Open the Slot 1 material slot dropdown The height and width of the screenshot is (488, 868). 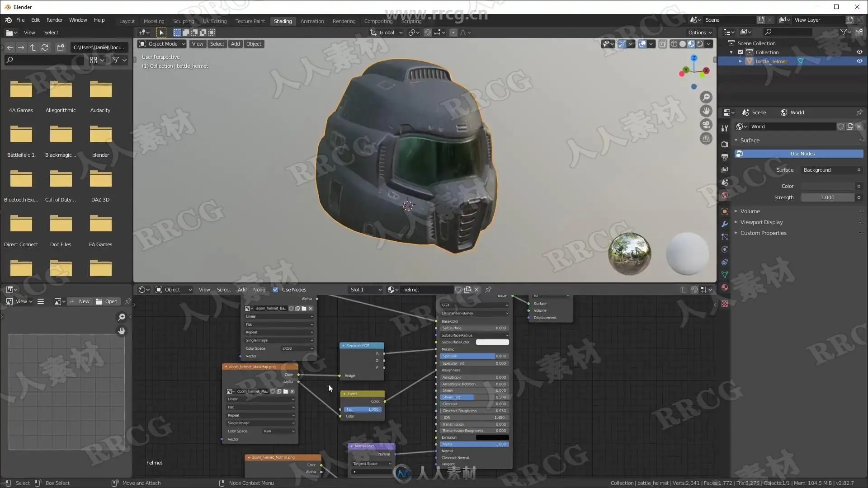(366, 290)
